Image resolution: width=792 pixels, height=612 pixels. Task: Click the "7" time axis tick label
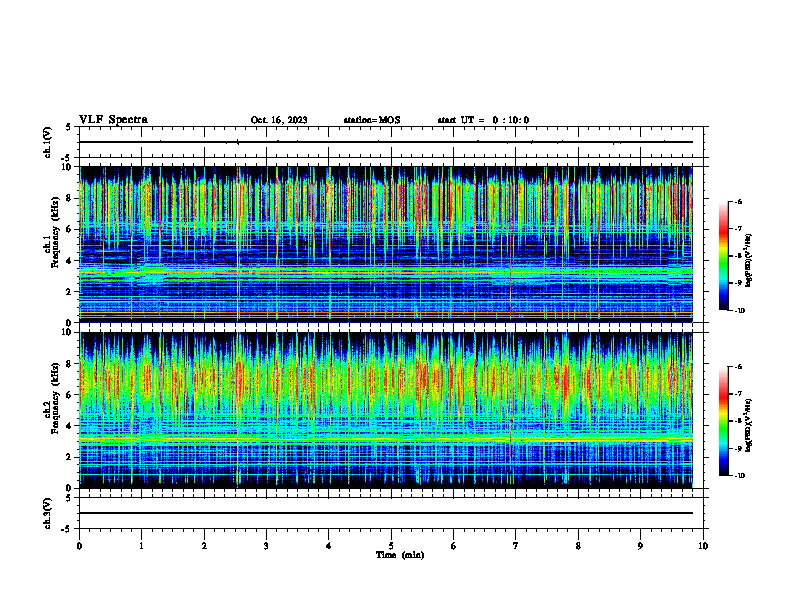click(x=516, y=546)
